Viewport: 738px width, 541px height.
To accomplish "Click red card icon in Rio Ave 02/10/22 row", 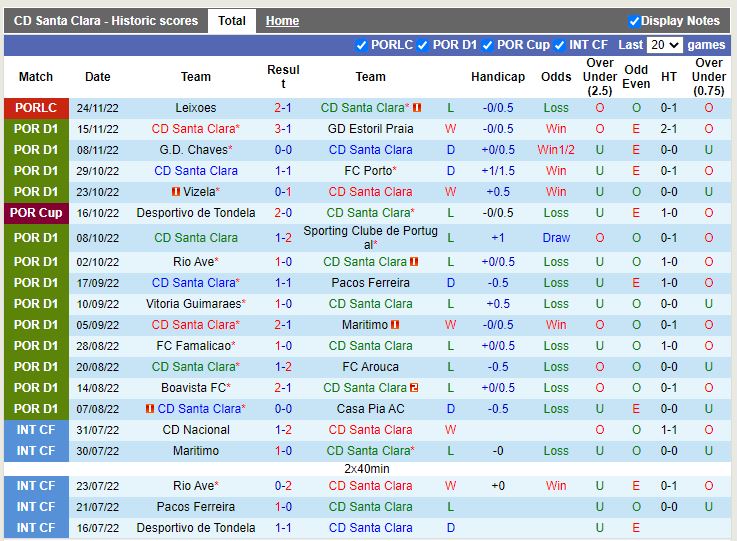I will click(x=414, y=262).
